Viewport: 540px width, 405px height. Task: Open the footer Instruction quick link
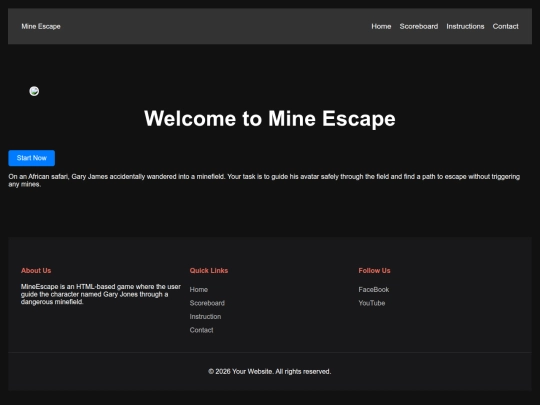[x=205, y=316]
